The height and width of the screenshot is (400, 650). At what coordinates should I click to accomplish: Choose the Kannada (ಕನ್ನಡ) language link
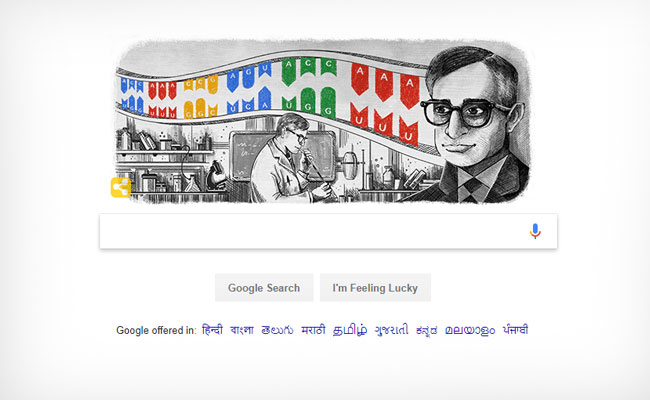click(427, 330)
